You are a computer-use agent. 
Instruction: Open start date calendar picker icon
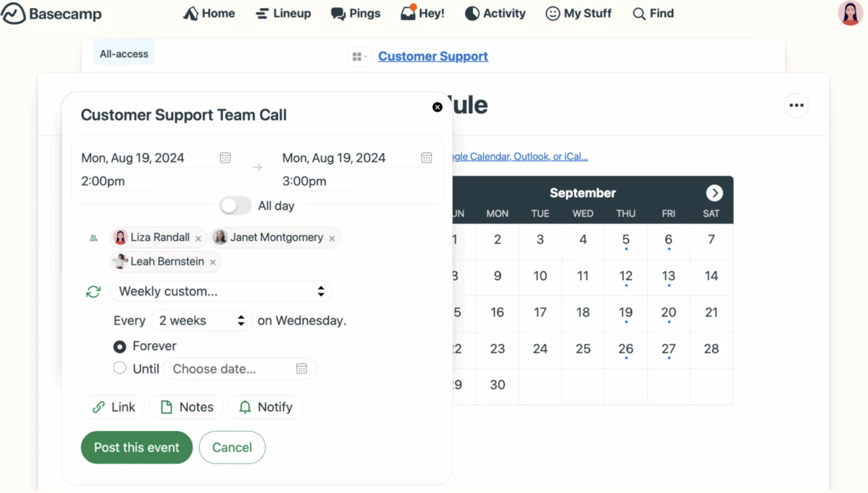[x=225, y=158]
